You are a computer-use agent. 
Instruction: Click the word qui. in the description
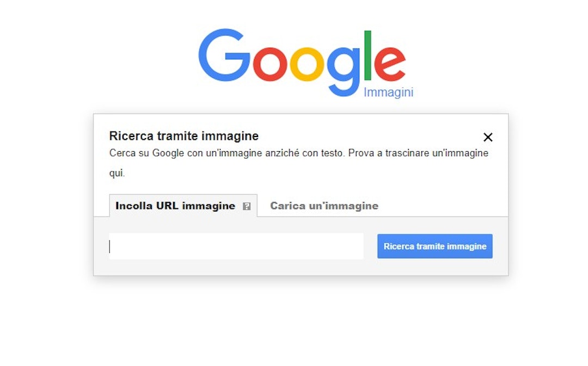click(117, 173)
